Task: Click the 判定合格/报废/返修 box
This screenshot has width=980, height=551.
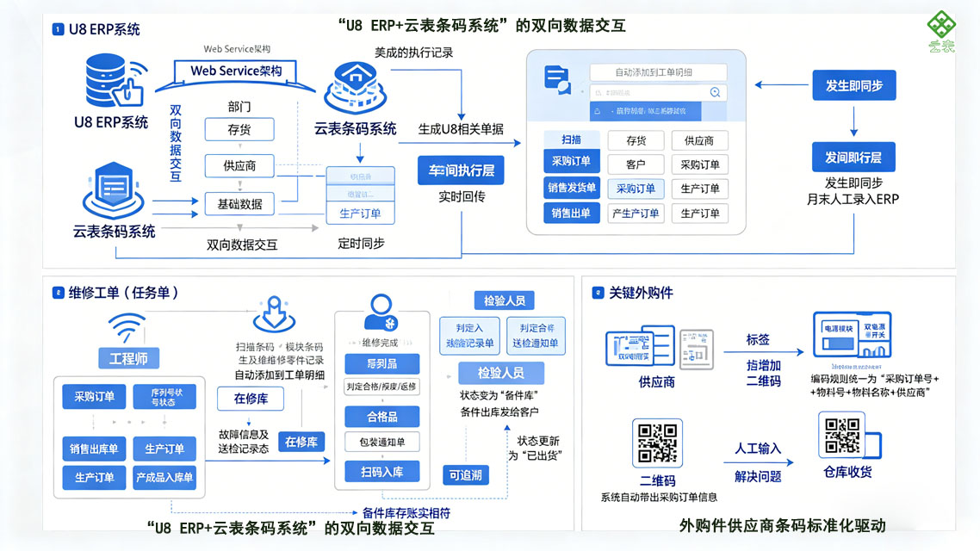Action: tap(381, 387)
